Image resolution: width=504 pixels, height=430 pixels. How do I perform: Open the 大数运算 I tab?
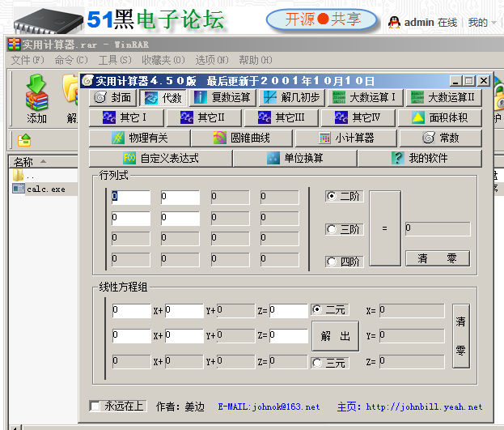[365, 97]
